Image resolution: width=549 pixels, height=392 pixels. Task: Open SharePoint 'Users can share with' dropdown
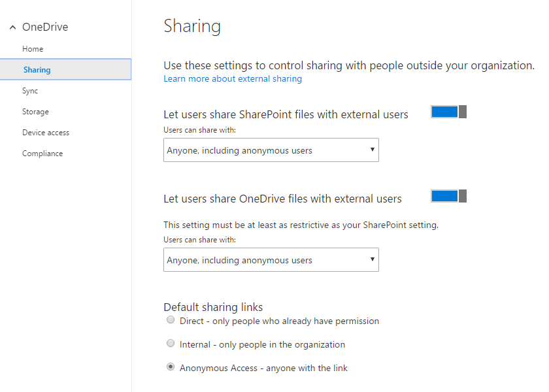coord(271,150)
